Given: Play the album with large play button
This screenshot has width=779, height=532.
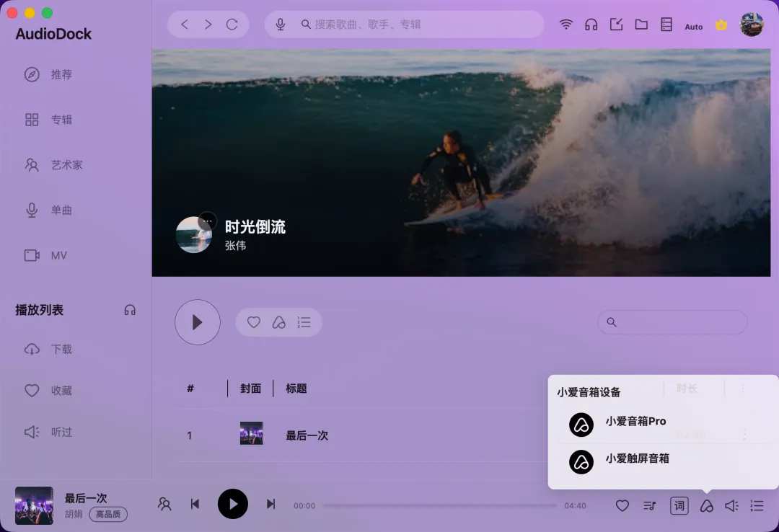Looking at the screenshot, I should tap(197, 322).
